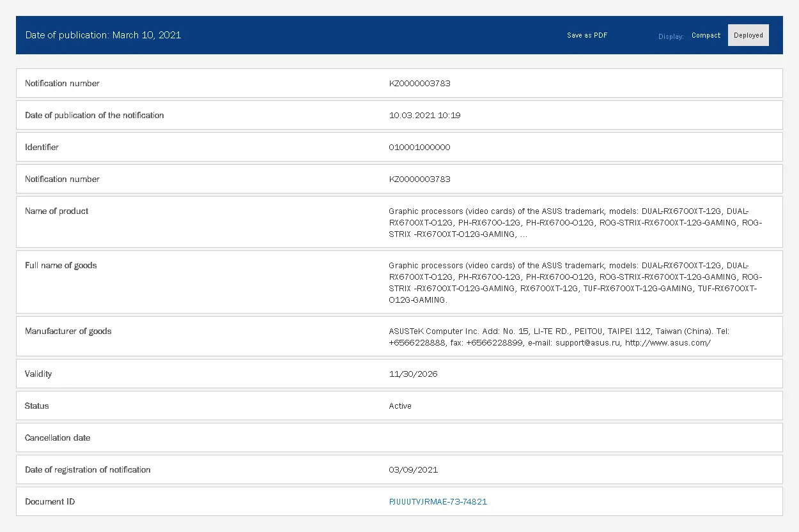The width and height of the screenshot is (799, 532).
Task: Click the Validity label
Action: (x=38, y=374)
